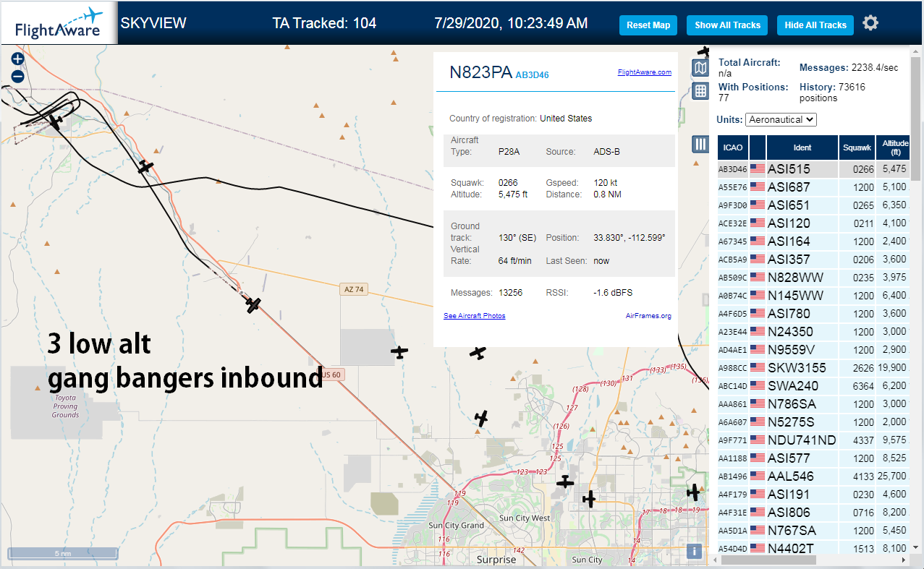
Task: Select the N24350 aircraft row
Action: [813, 332]
